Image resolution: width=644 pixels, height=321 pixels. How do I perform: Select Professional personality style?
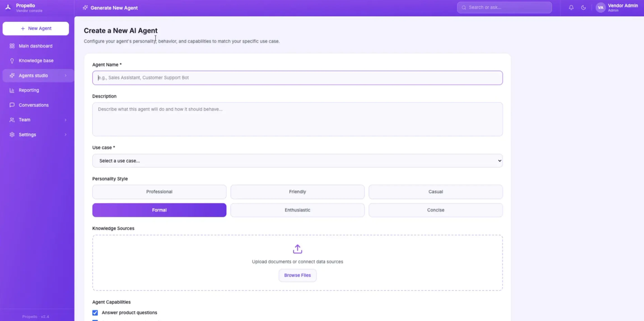(x=159, y=192)
